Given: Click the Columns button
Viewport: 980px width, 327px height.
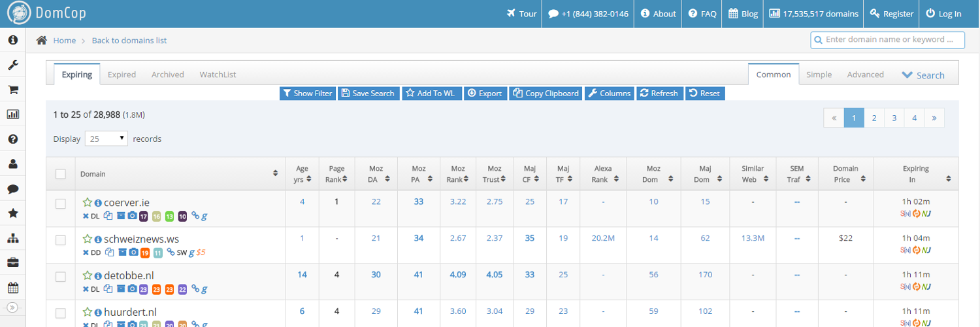Looking at the screenshot, I should [x=609, y=94].
